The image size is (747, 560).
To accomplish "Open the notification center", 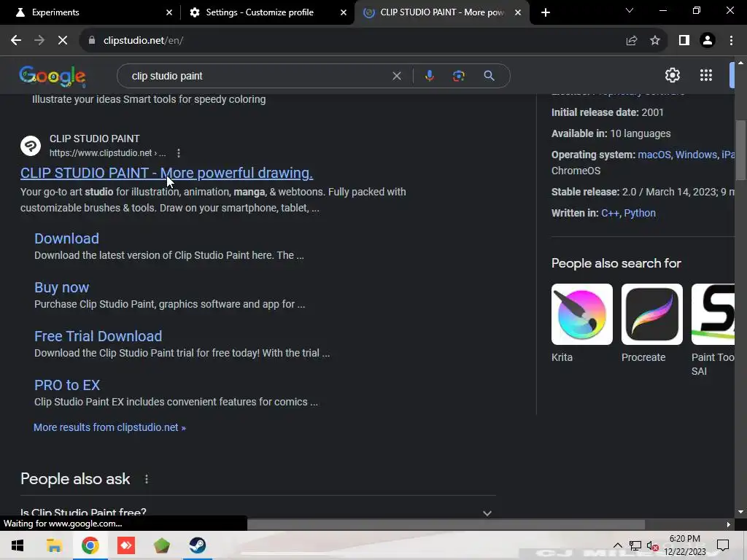I will [x=723, y=545].
